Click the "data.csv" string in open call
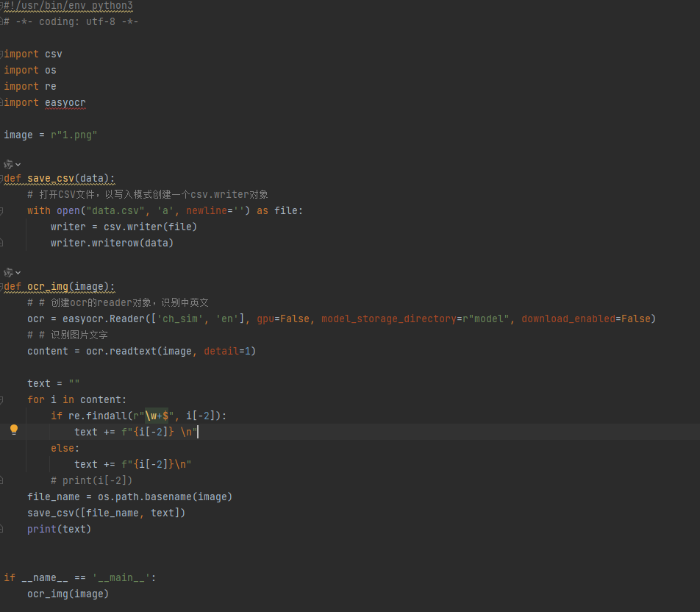Screen dimensions: 700x612 (x=115, y=210)
